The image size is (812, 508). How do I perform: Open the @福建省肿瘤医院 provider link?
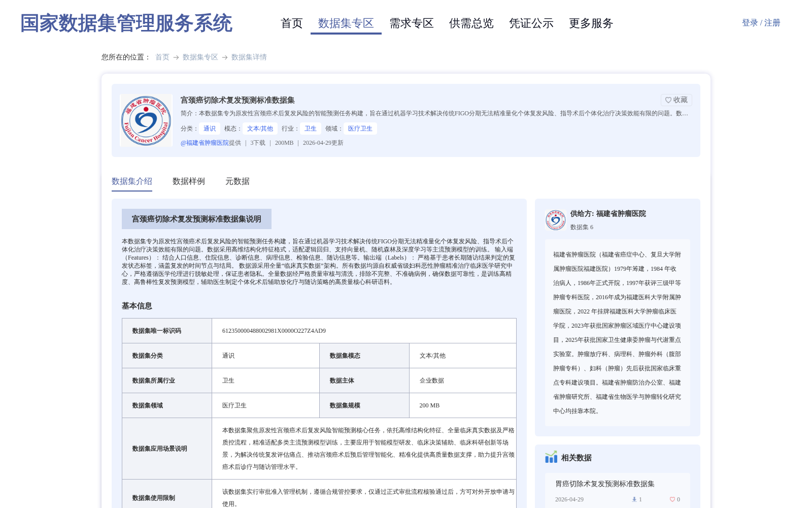click(205, 143)
